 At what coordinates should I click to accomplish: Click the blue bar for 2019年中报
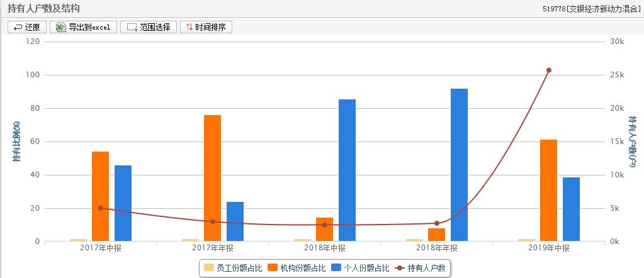[x=571, y=209]
